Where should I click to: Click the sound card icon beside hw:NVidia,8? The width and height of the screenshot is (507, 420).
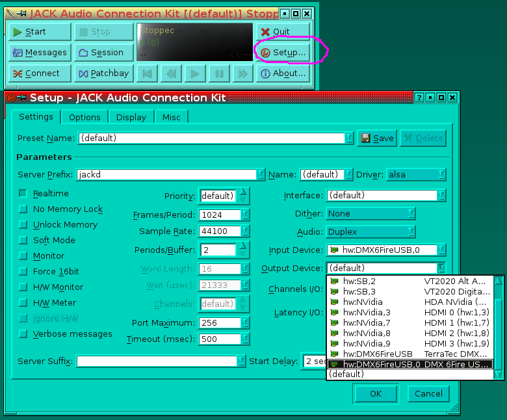tap(334, 333)
